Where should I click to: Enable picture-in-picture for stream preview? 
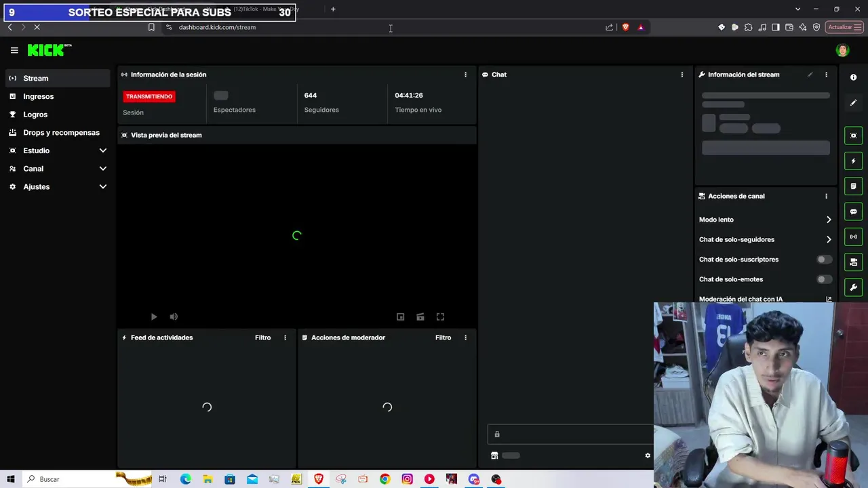click(x=401, y=317)
